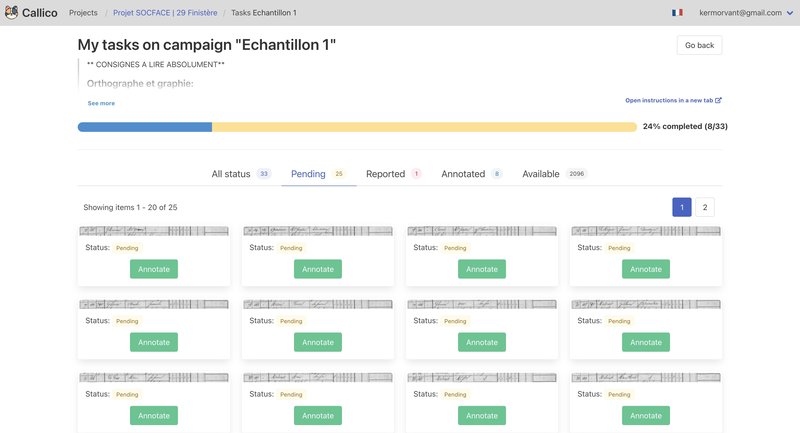Annotate the third card in the second row
The image size is (800, 433).
coord(482,342)
